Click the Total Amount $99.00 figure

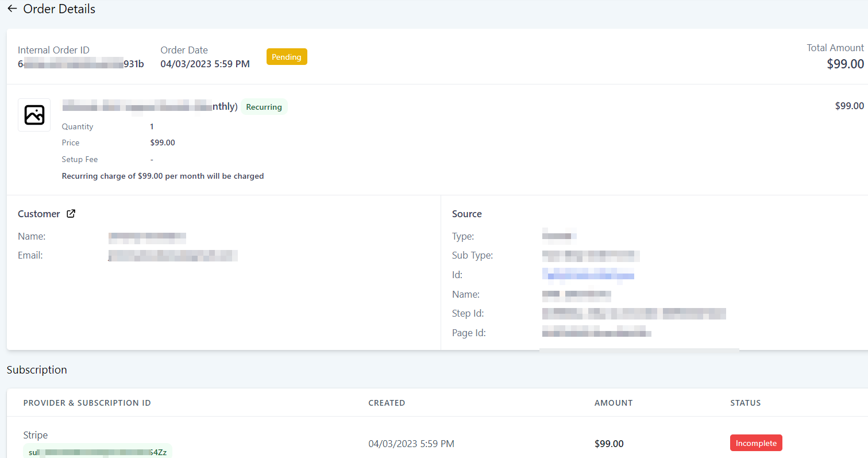pos(845,64)
